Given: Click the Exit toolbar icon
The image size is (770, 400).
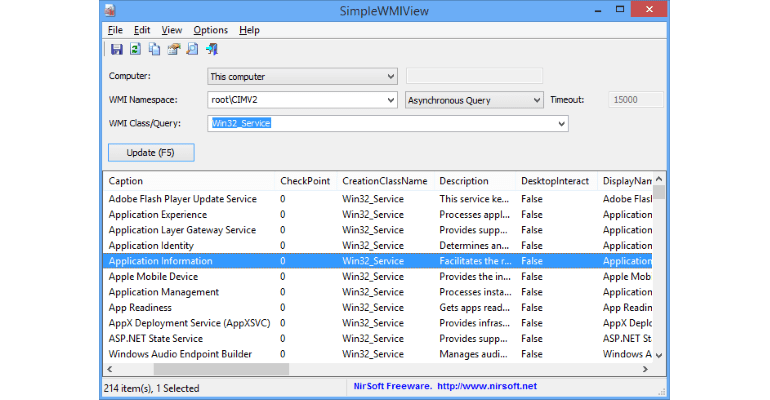Looking at the screenshot, I should point(211,49).
